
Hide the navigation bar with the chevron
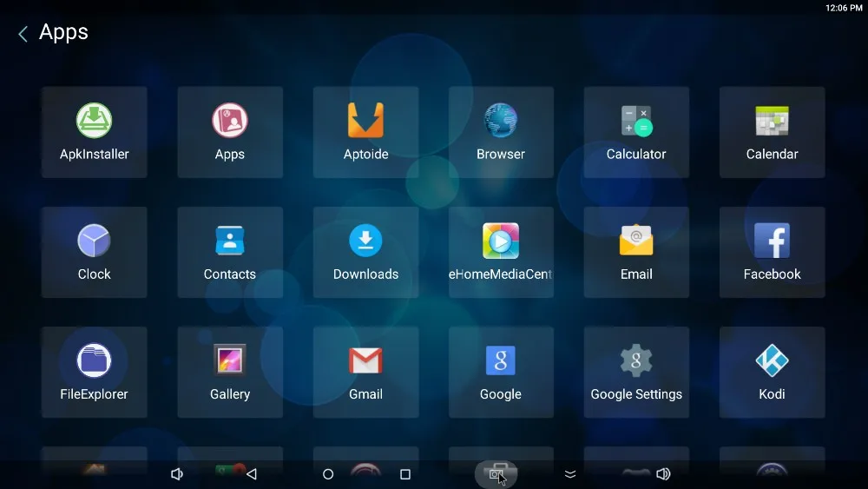tap(570, 474)
